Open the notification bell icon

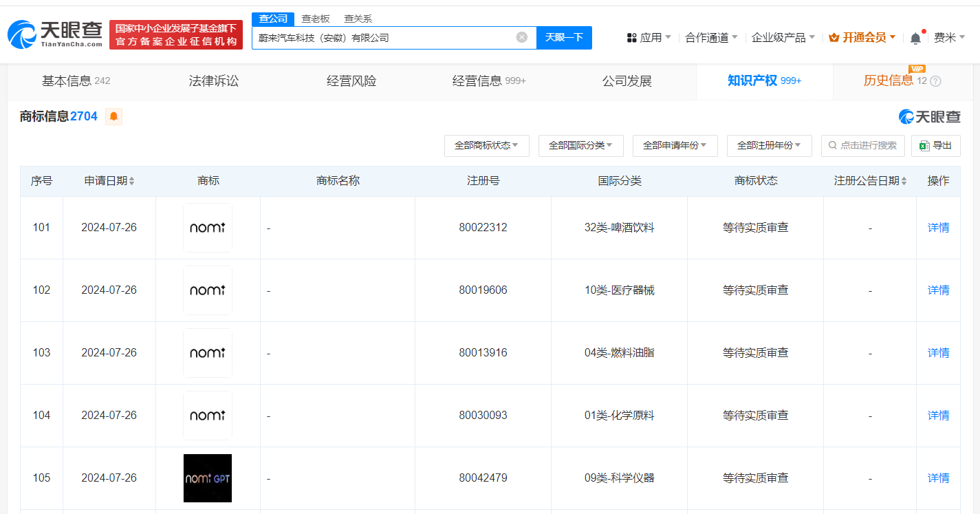click(915, 37)
